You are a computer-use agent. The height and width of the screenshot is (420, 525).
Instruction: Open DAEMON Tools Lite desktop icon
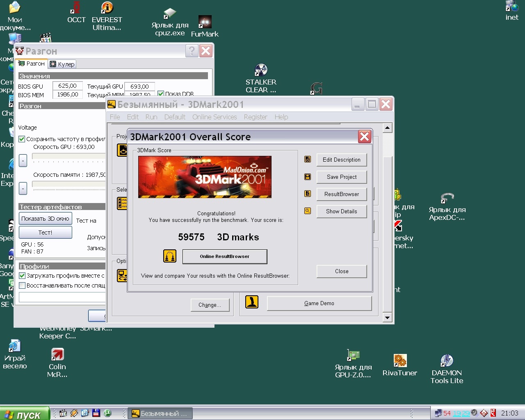click(x=447, y=361)
